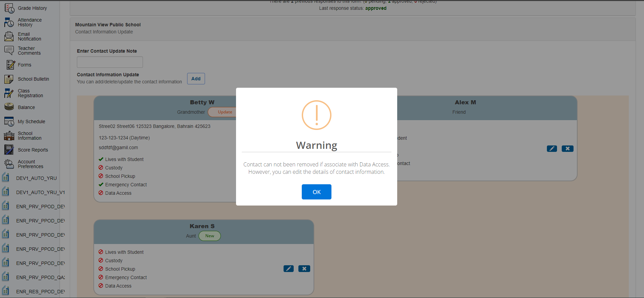Open Account Preferences in sidebar
Image resolution: width=644 pixels, height=298 pixels.
pos(30,164)
